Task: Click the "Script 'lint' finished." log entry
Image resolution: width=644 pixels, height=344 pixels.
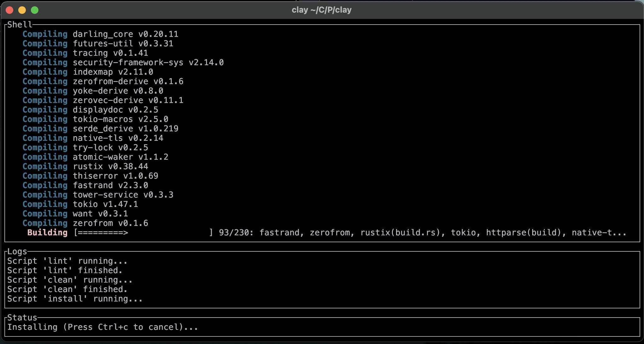Action: (x=65, y=270)
